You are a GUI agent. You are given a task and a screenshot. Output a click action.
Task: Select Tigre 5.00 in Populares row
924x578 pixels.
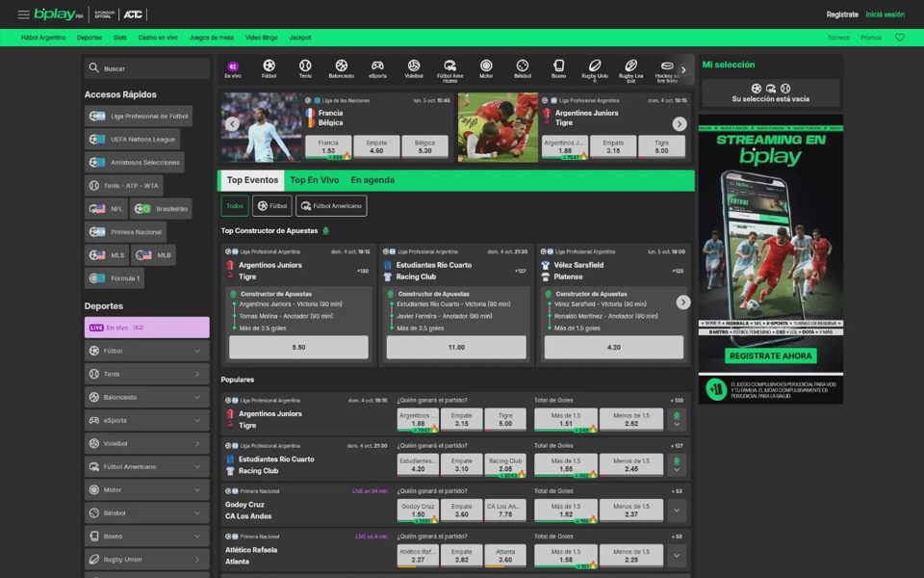(x=505, y=419)
